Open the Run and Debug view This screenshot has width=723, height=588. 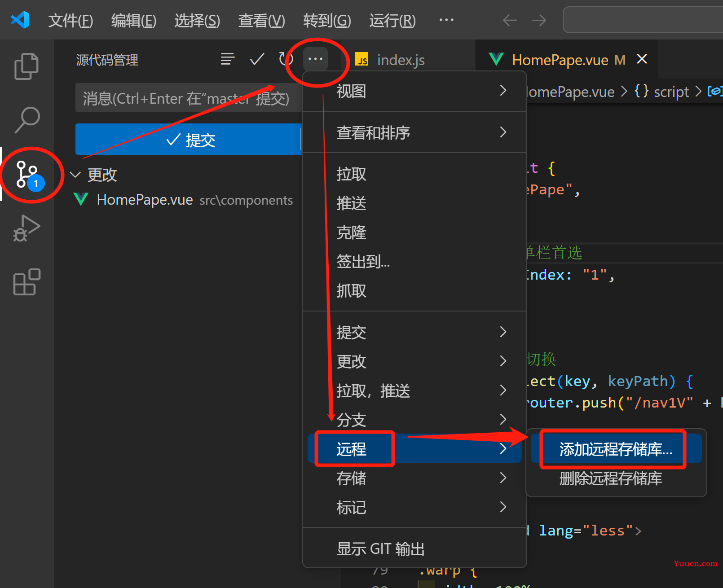point(27,228)
